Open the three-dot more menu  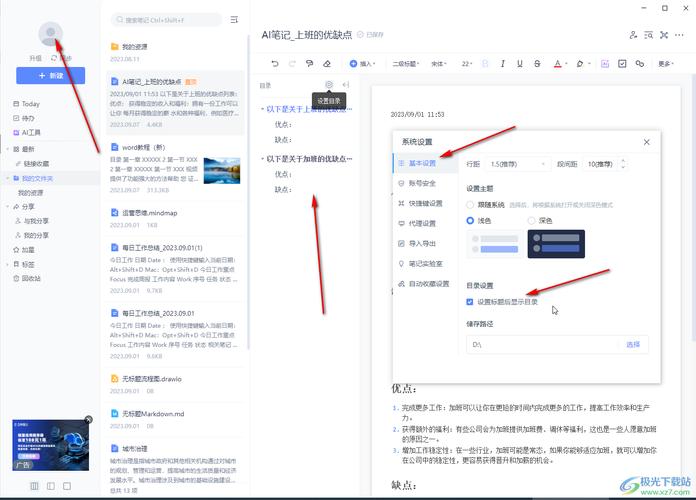coord(679,35)
